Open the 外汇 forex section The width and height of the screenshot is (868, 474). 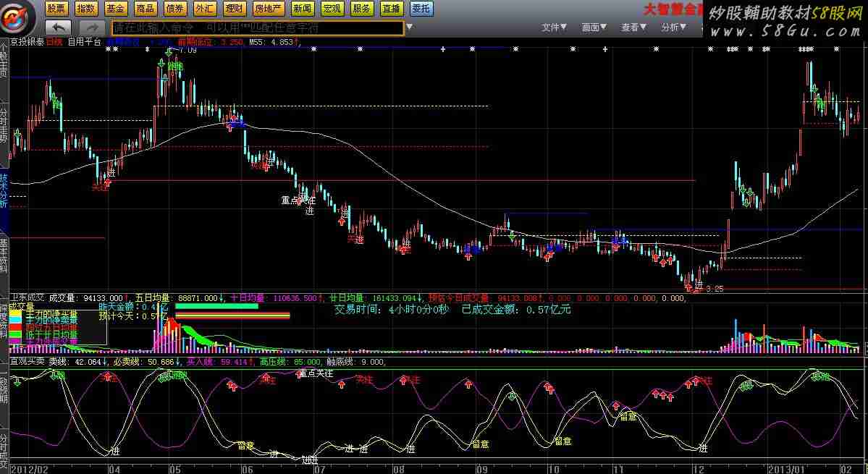click(205, 8)
